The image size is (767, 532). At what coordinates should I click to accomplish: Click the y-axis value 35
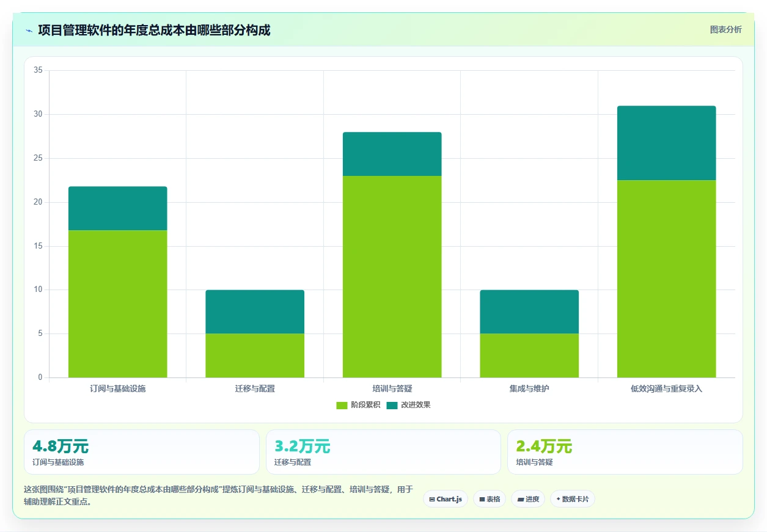click(x=38, y=70)
